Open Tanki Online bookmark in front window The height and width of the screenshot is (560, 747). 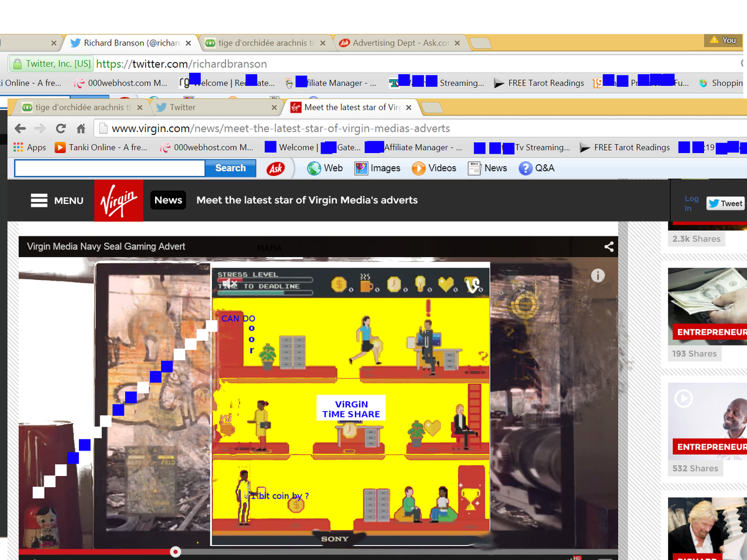pyautogui.click(x=101, y=147)
